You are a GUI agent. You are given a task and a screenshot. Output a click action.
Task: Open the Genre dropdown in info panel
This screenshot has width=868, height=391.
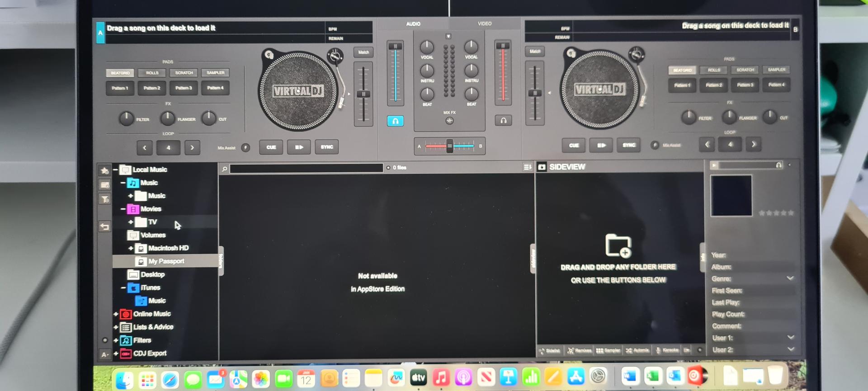[790, 278]
